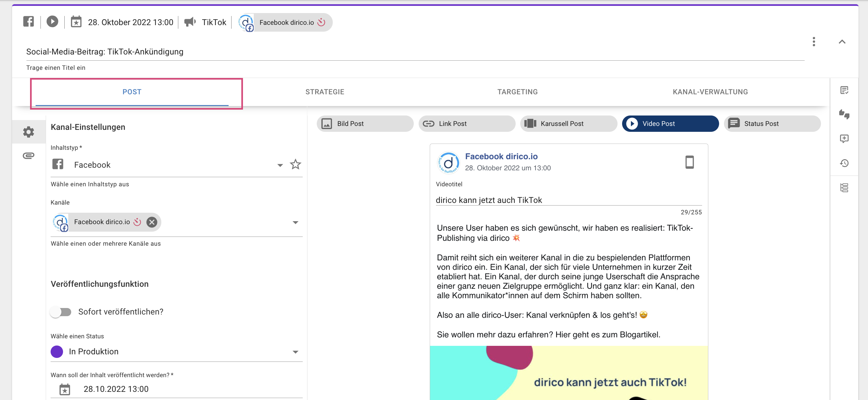This screenshot has height=400, width=868.
Task: Click the preview timestamp 28. Oktober 2022 um 13:00
Action: [x=508, y=168]
